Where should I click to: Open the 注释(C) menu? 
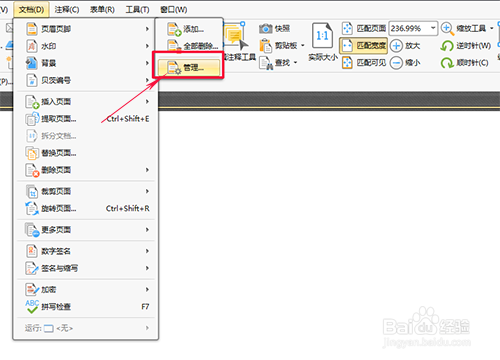pyautogui.click(x=67, y=9)
